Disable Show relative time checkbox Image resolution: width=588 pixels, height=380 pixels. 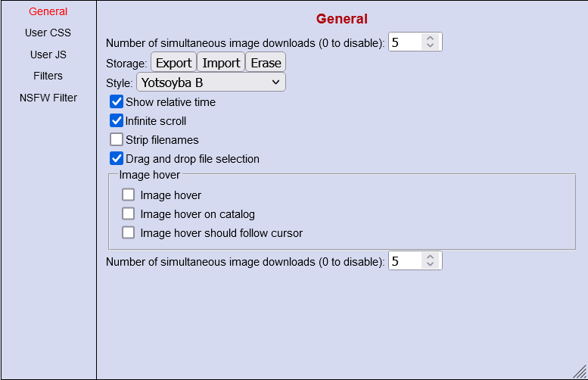117,102
